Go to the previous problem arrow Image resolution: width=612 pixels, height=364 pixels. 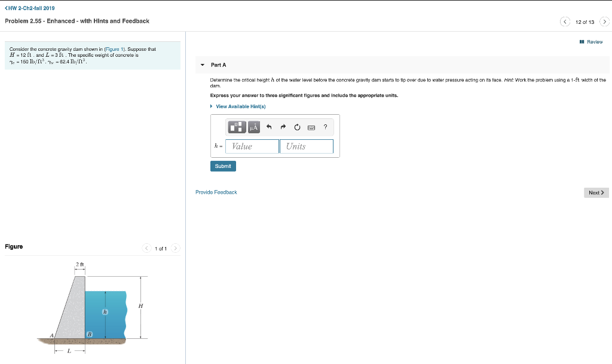565,22
